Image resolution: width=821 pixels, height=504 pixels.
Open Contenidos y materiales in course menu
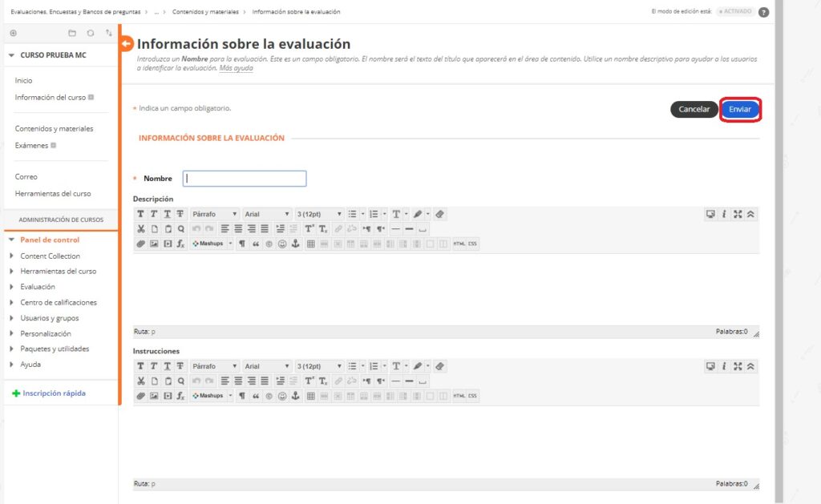coord(54,128)
